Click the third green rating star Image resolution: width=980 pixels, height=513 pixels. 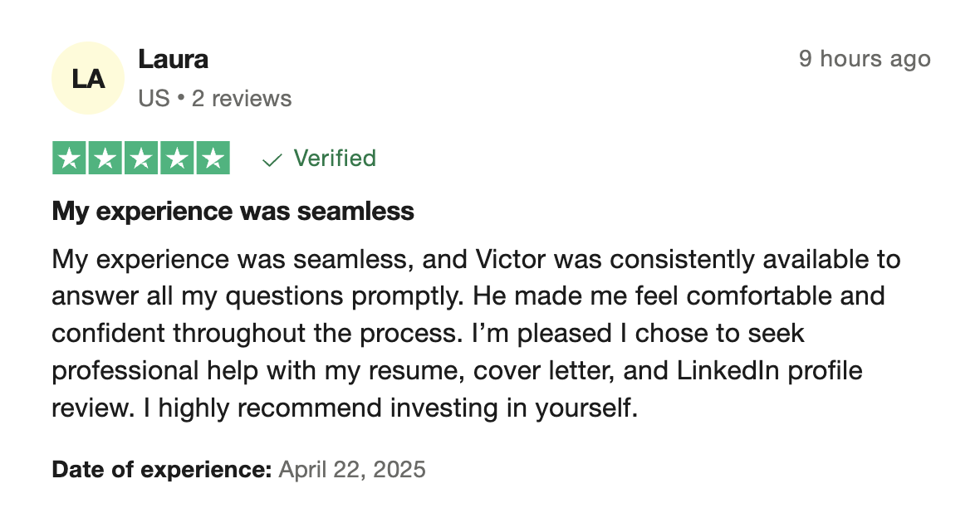coord(141,158)
